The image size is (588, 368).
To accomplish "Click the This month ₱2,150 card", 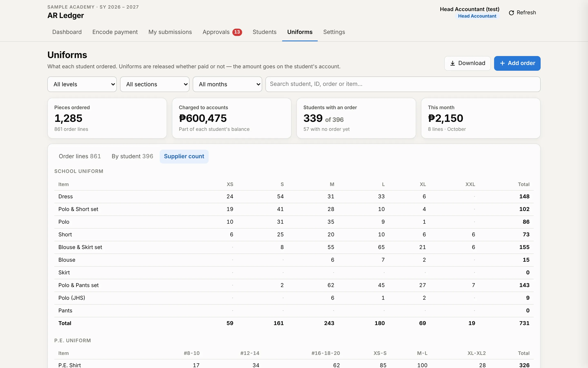I will [481, 118].
